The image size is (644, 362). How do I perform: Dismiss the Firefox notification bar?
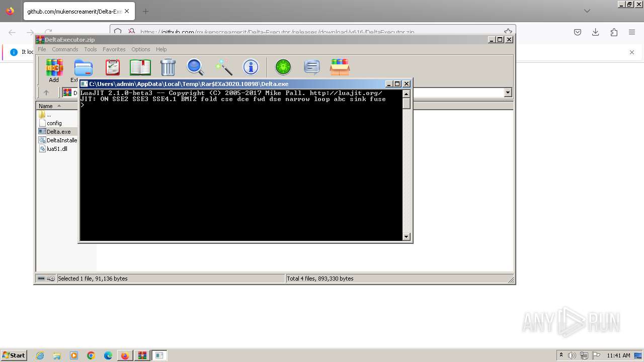pos(632,52)
